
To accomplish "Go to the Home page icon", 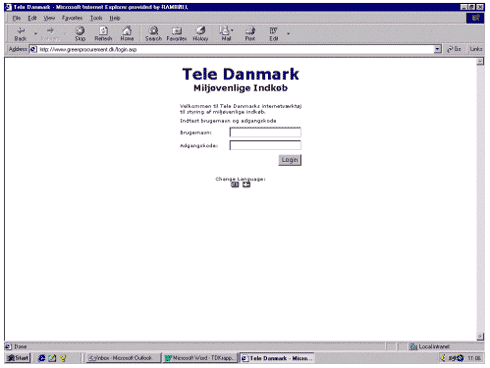I will tap(127, 34).
